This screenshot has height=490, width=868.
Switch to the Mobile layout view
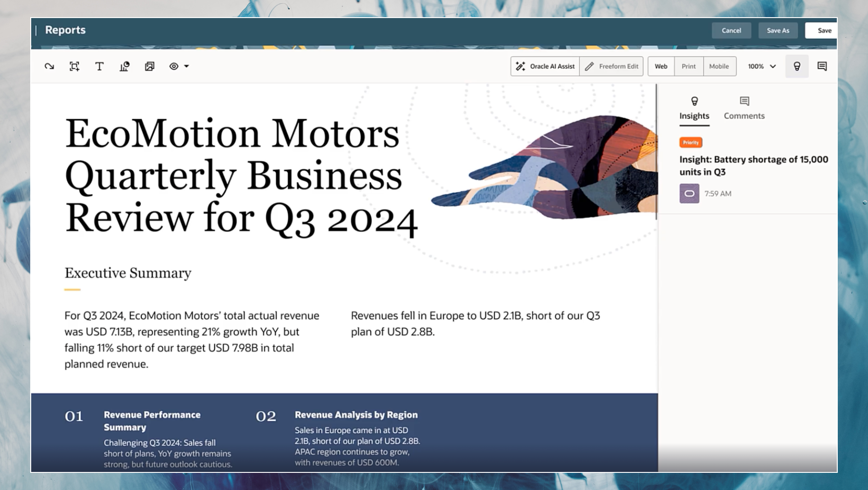tap(719, 66)
